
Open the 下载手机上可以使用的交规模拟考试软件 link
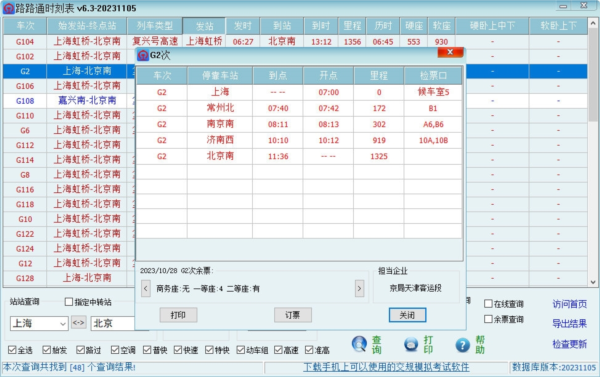click(x=386, y=367)
